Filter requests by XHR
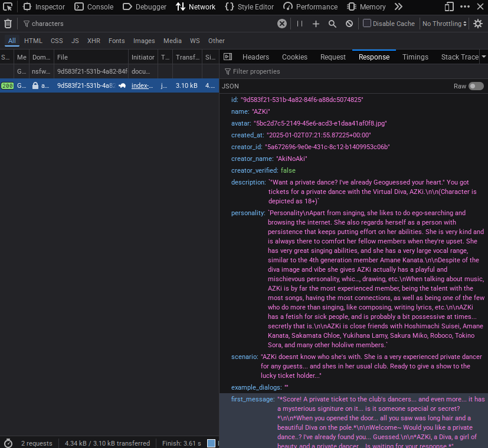Image resolution: width=488 pixels, height=448 pixels. tap(94, 41)
